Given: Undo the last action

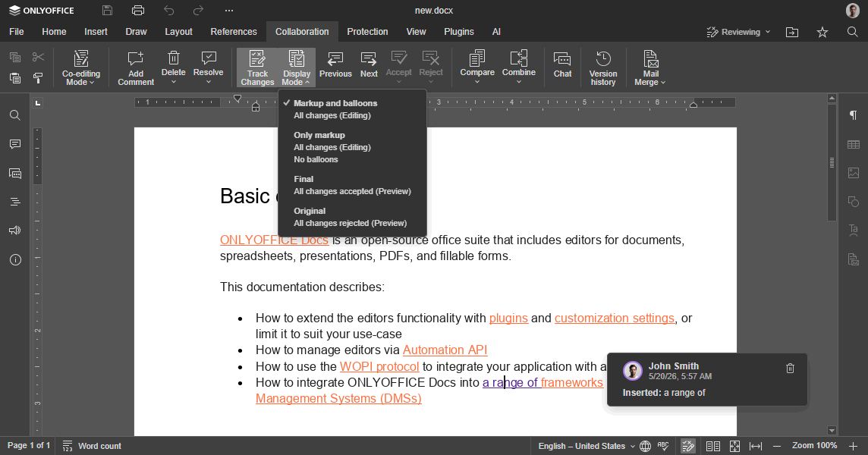Looking at the screenshot, I should coord(169,10).
